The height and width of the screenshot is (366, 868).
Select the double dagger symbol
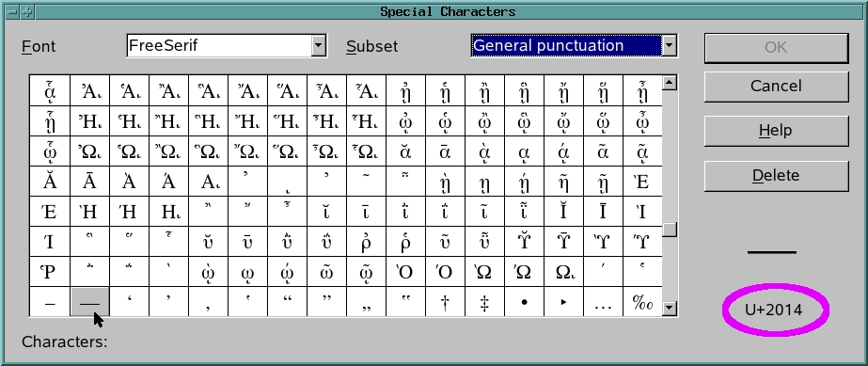(x=484, y=302)
